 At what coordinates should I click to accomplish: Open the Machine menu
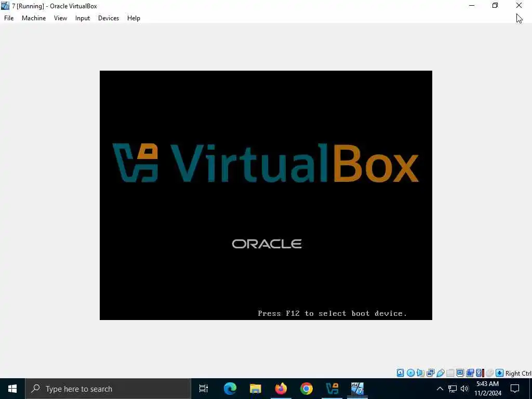[x=34, y=18]
